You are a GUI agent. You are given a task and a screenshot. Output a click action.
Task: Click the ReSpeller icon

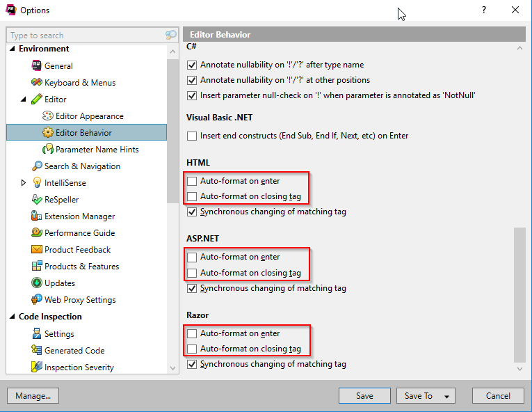(37, 199)
